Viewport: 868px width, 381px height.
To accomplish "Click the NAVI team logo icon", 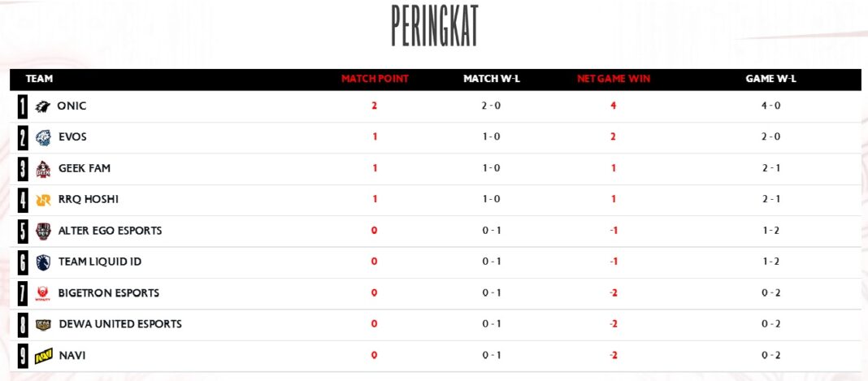I will (44, 356).
